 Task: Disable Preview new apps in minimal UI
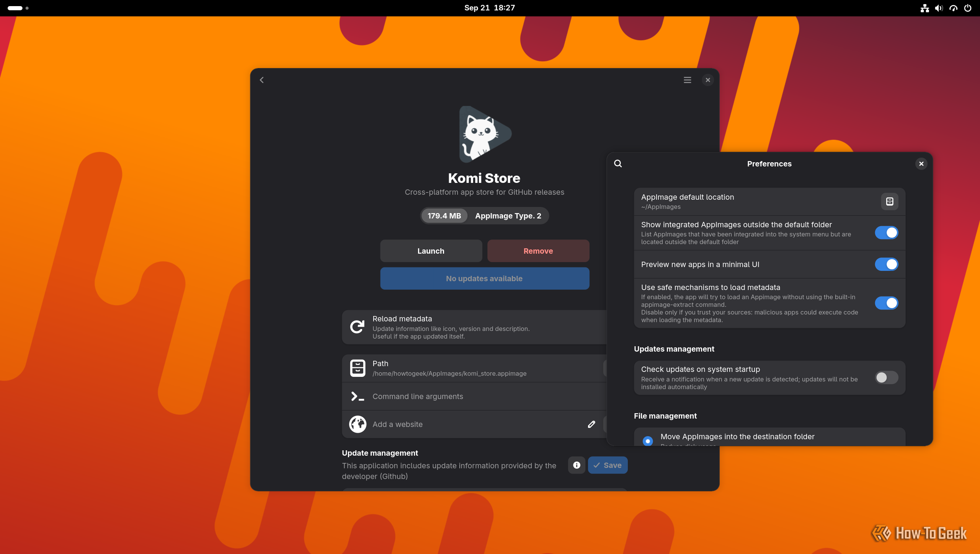click(x=887, y=264)
